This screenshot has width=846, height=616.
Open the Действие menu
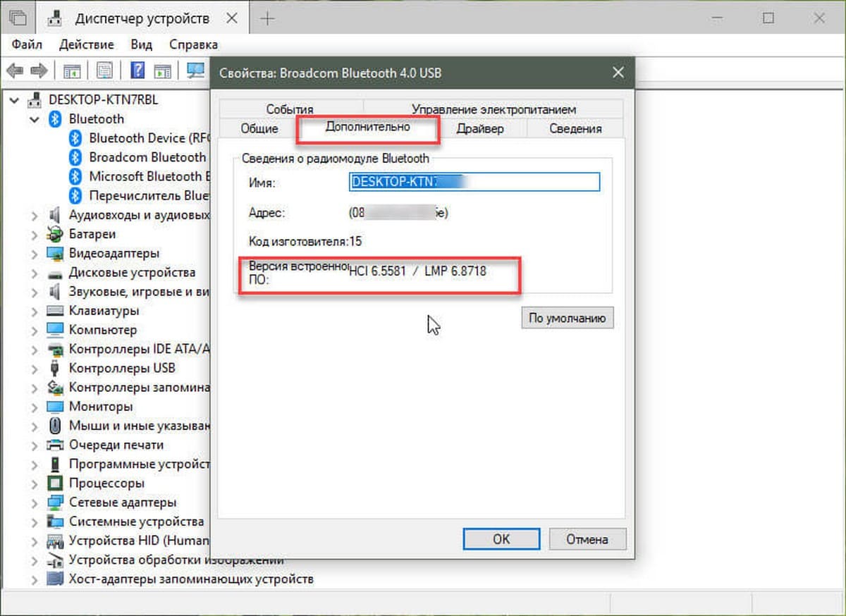(87, 44)
